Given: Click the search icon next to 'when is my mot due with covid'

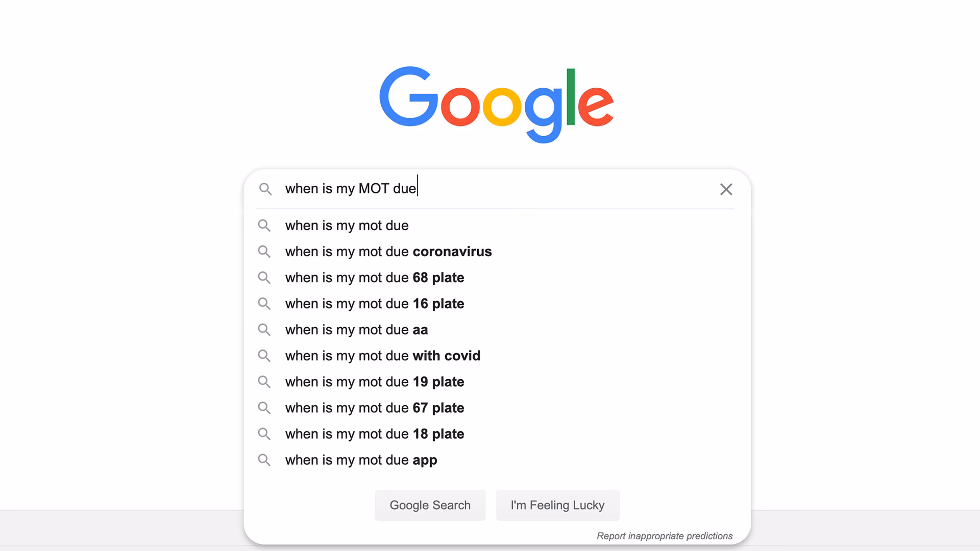Looking at the screenshot, I should 264,356.
